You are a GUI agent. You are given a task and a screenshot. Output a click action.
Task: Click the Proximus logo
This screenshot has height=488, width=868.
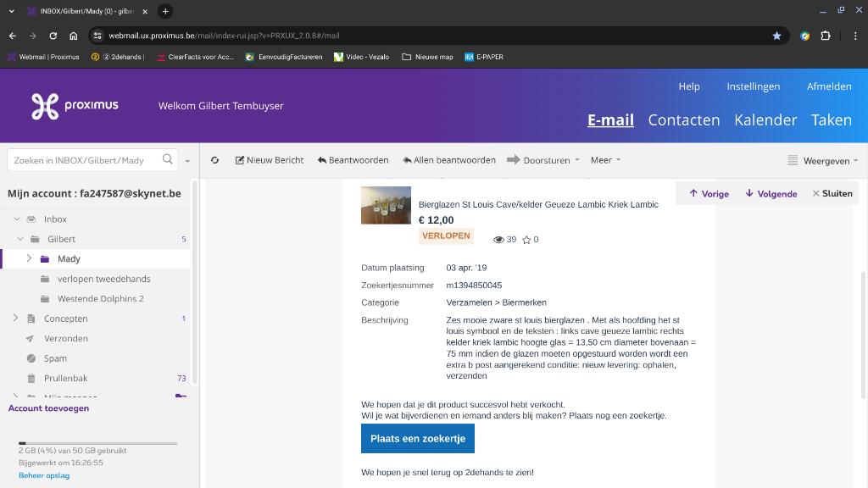pos(75,106)
